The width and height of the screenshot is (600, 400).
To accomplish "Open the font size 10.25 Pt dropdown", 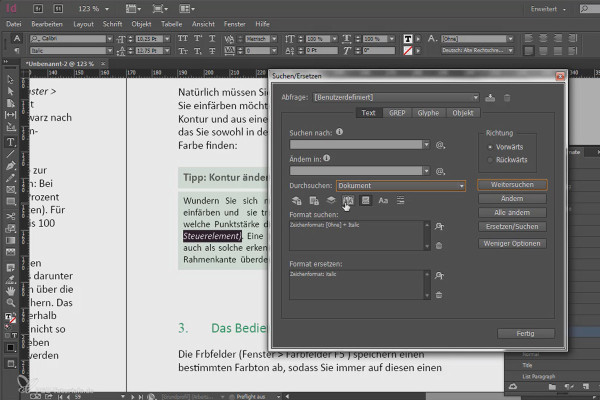I will (x=167, y=39).
